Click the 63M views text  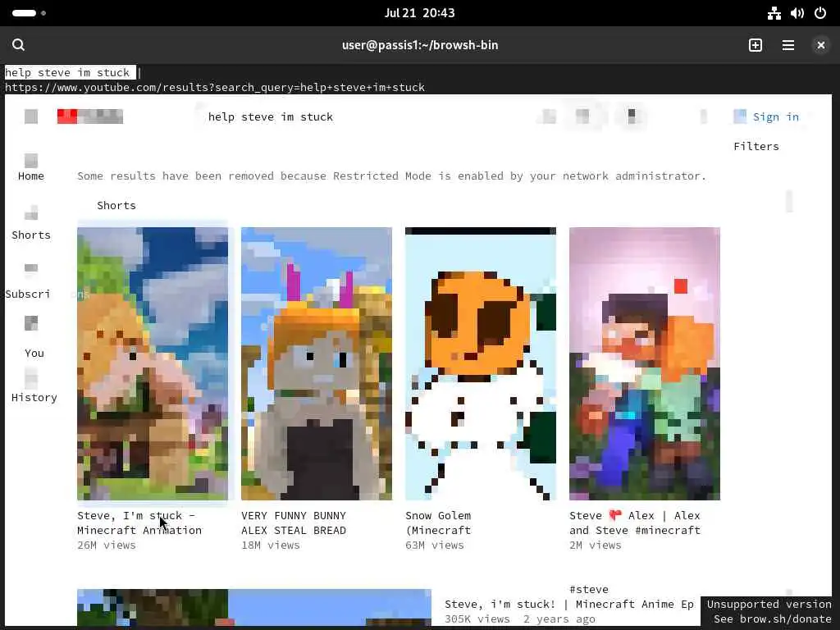click(435, 545)
